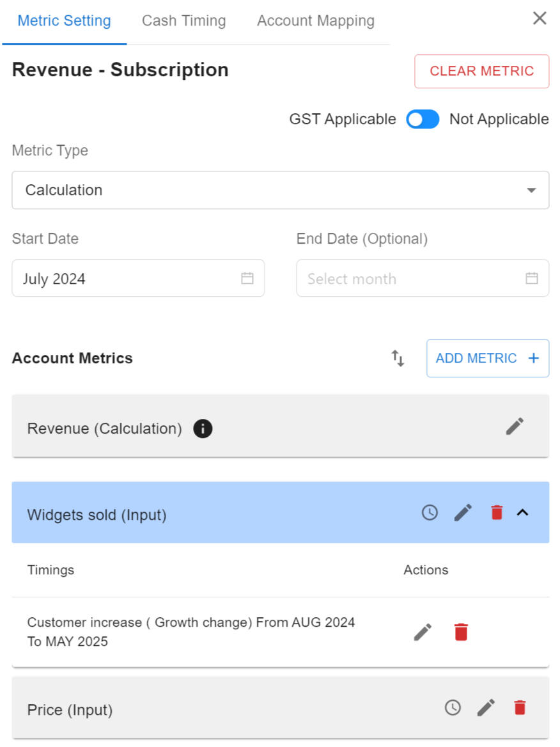This screenshot has width=560, height=747.
Task: Delete the Customer increase timing entry
Action: pos(461,632)
